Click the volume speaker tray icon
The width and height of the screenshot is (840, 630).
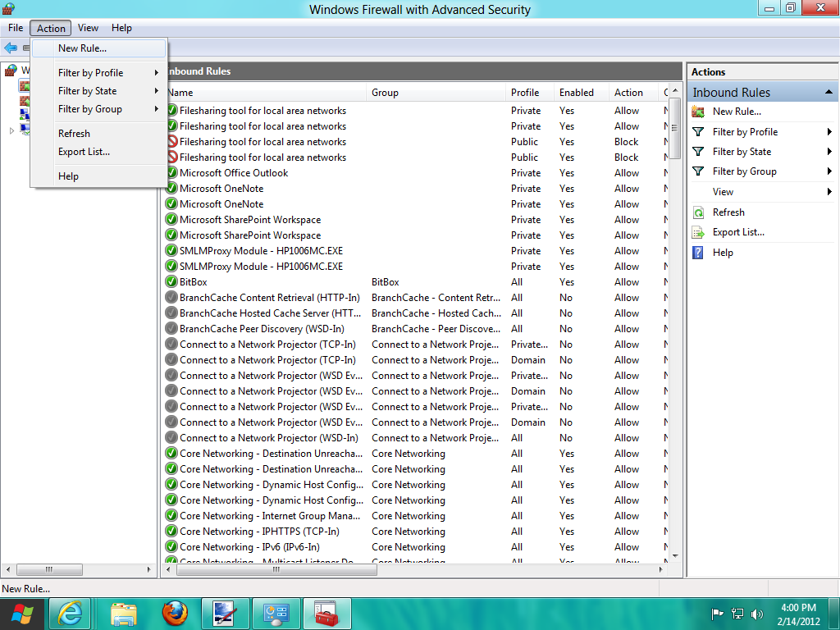point(757,614)
